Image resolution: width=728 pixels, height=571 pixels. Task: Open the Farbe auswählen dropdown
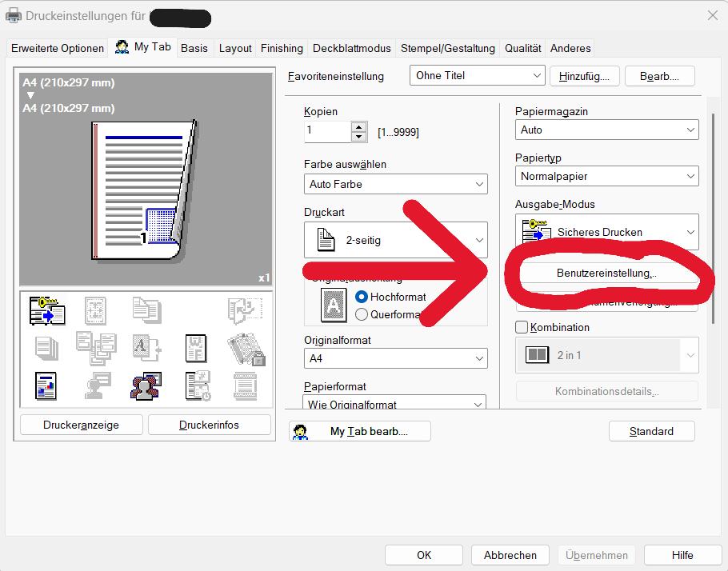click(395, 184)
